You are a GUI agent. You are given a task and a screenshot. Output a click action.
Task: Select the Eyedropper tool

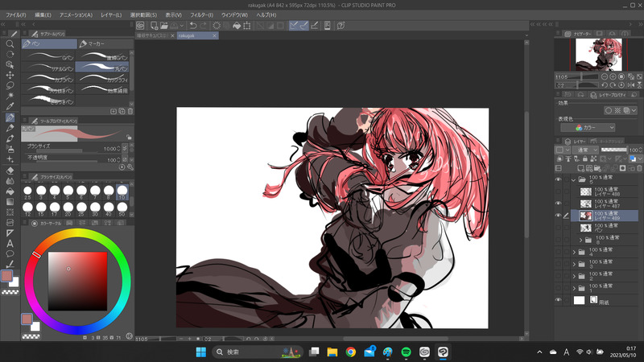click(10, 106)
